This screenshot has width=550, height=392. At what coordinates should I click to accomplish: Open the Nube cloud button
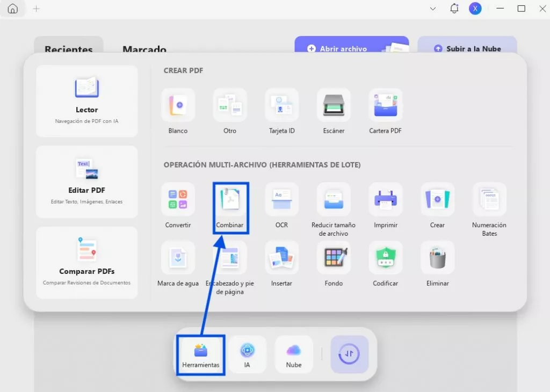click(294, 354)
